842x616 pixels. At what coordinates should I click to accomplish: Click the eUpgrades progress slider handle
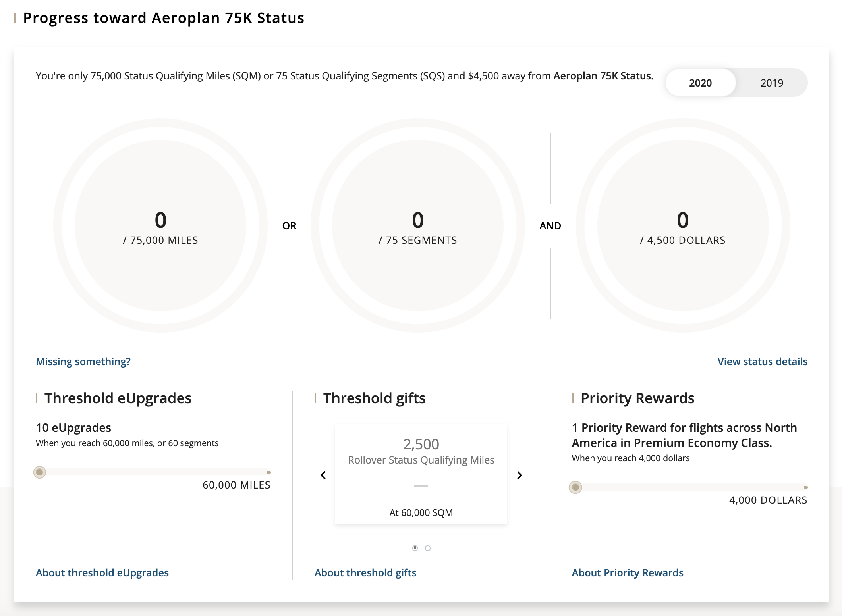pos(39,472)
